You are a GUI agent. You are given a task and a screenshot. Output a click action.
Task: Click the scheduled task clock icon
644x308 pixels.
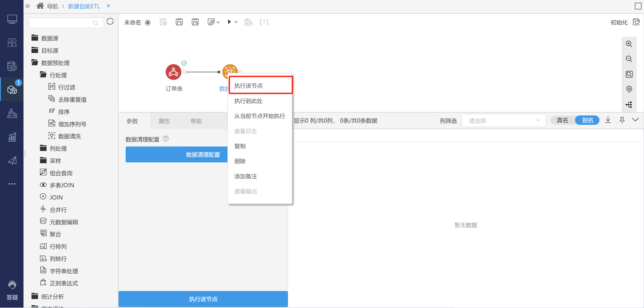248,22
